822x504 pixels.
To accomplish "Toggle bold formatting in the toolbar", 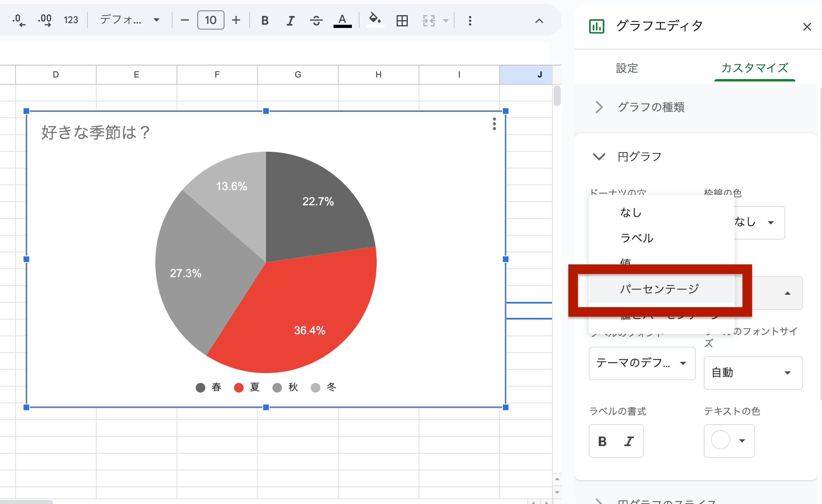I will [264, 20].
